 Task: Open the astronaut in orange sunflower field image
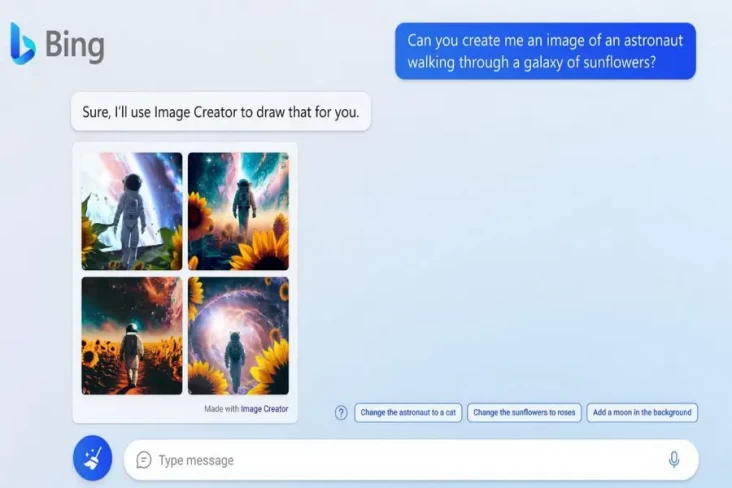pos(132,336)
